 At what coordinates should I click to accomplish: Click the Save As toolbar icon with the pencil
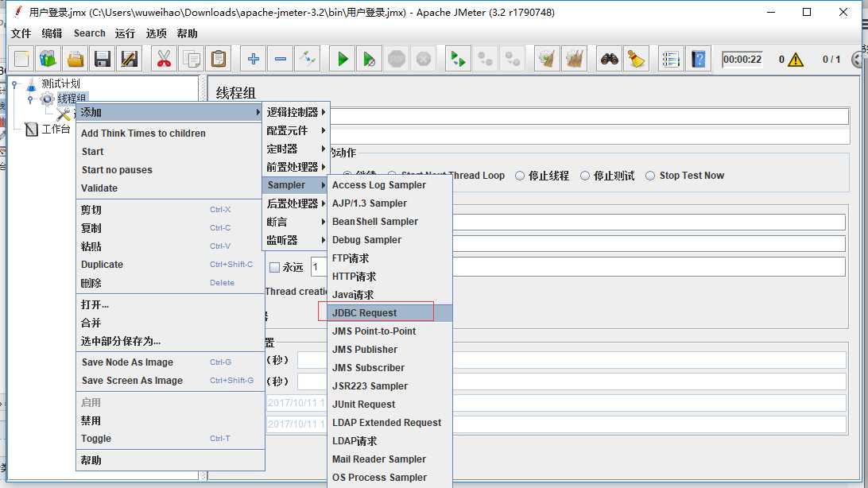point(130,59)
